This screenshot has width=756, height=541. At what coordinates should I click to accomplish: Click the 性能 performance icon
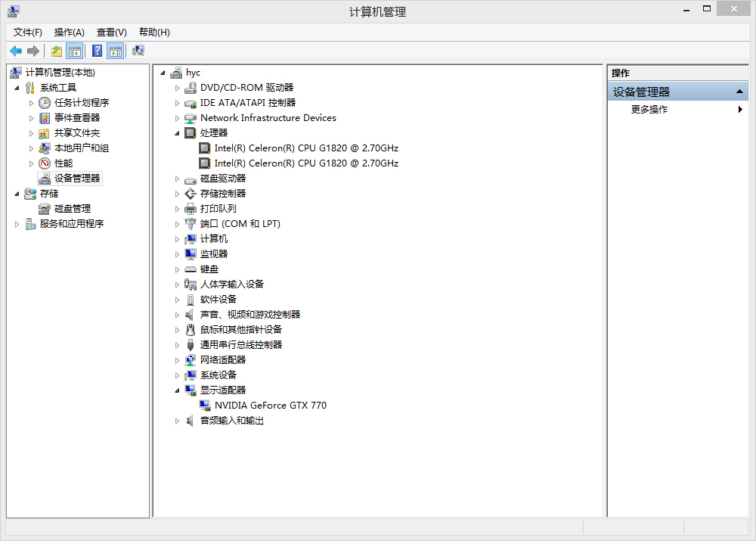tap(45, 163)
